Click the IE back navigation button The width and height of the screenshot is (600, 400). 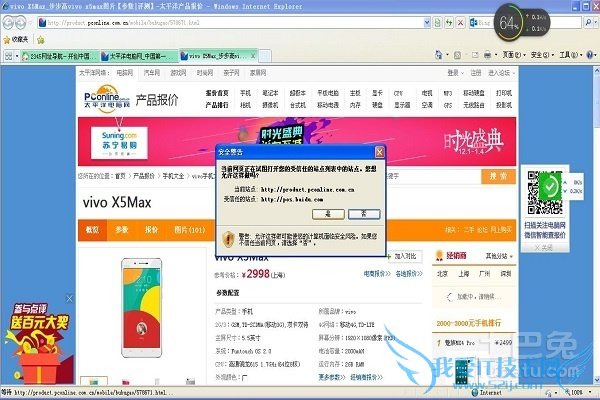click(8, 23)
